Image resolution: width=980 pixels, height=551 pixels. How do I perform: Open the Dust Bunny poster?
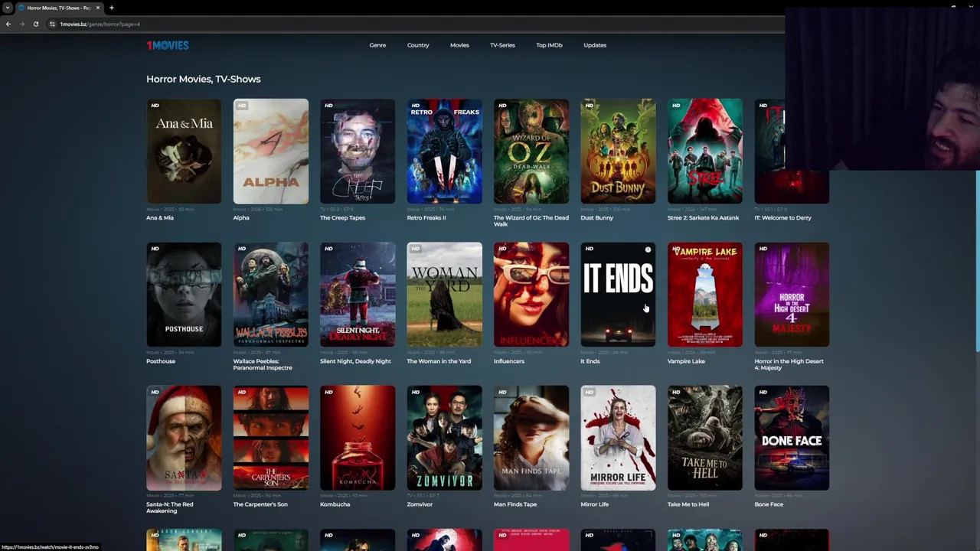(x=619, y=151)
